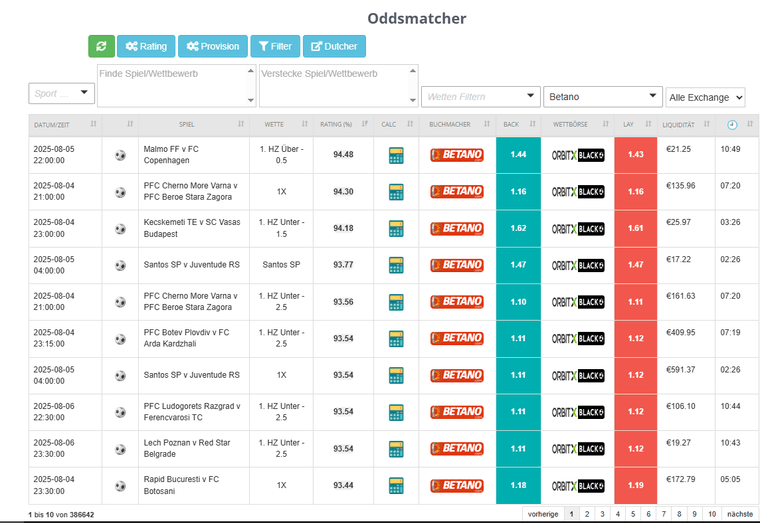Click the teal 1.44 back odds cell

(518, 155)
